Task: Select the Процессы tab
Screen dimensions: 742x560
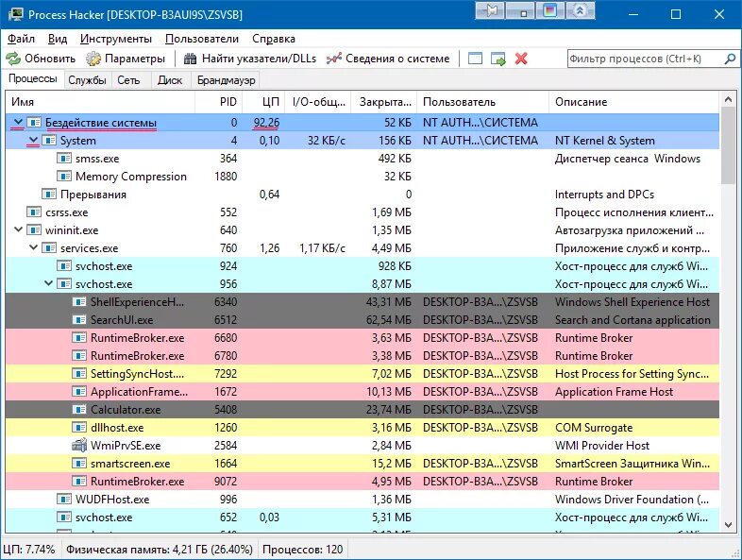Action: point(33,78)
